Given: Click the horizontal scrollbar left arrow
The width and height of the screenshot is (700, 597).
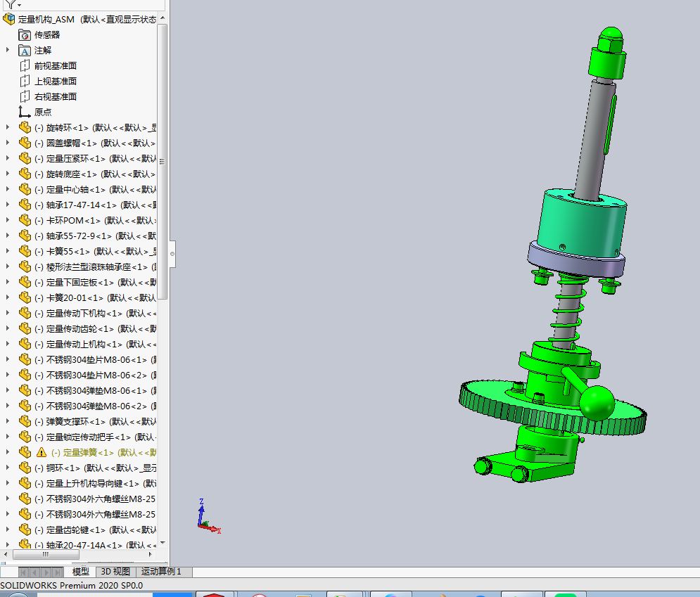Looking at the screenshot, I should tap(6, 555).
